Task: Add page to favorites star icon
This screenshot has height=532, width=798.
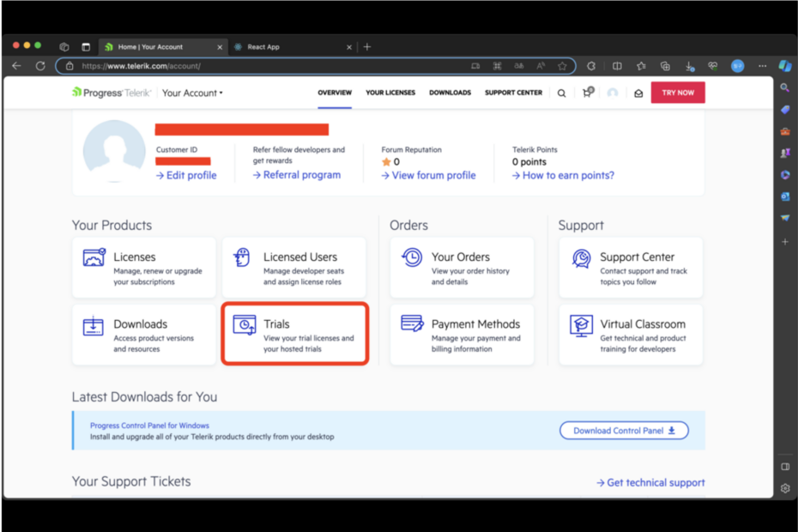Action: [562, 66]
